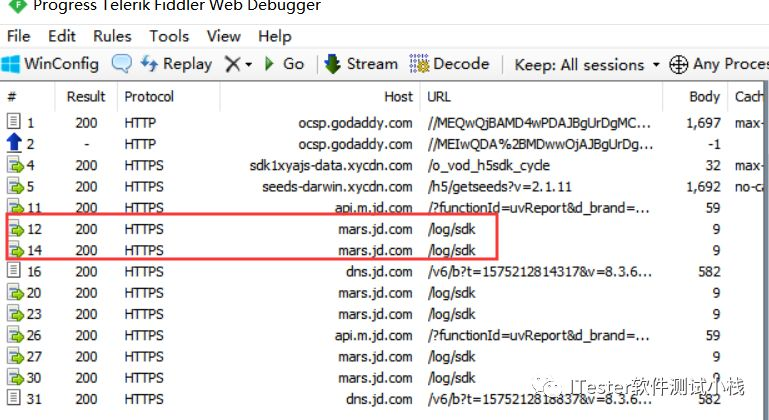Open the File menu

click(19, 36)
